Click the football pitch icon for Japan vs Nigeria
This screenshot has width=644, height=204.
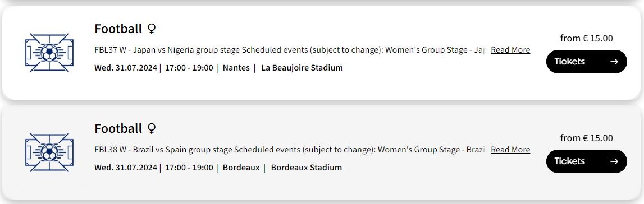click(49, 53)
